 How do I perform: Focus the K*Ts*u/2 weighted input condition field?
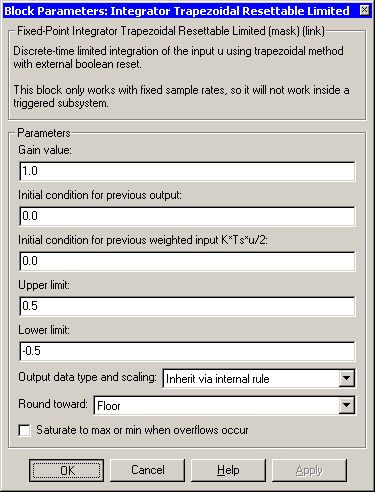187,261
